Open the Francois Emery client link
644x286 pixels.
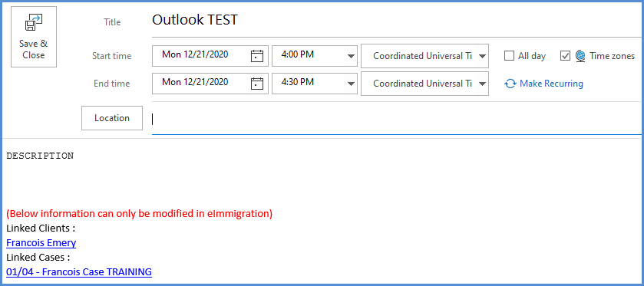[41, 243]
